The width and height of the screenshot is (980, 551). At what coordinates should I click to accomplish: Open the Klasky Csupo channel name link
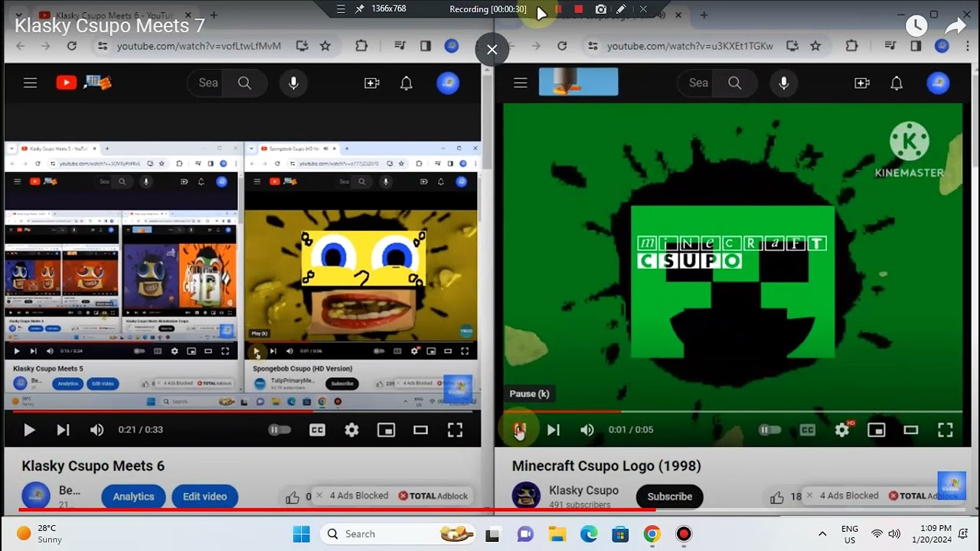click(x=583, y=490)
